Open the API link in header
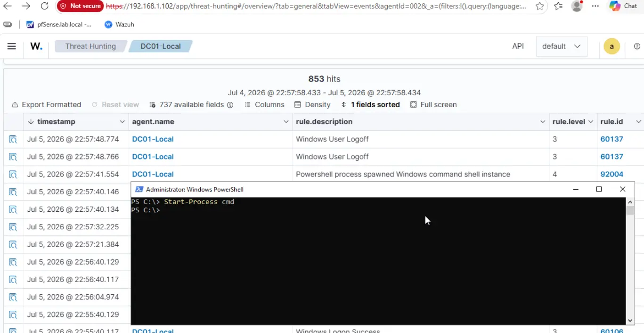The image size is (644, 333). (x=518, y=46)
